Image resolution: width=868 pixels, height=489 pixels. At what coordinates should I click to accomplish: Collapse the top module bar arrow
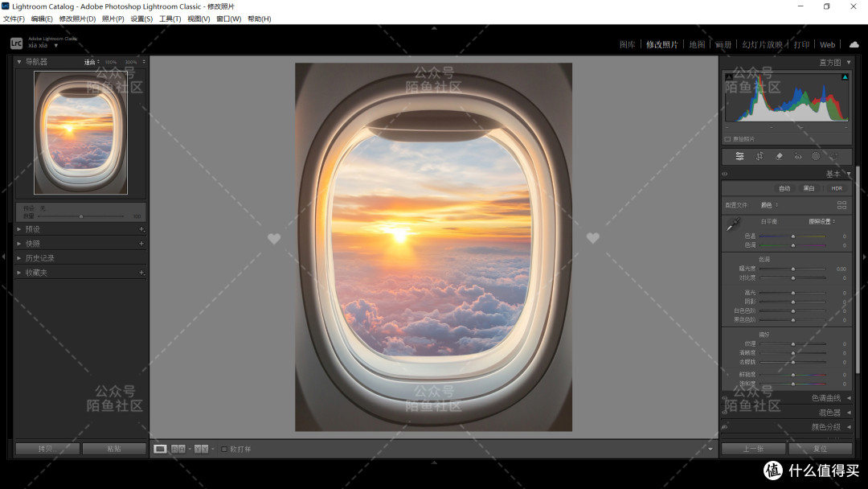(x=434, y=27)
